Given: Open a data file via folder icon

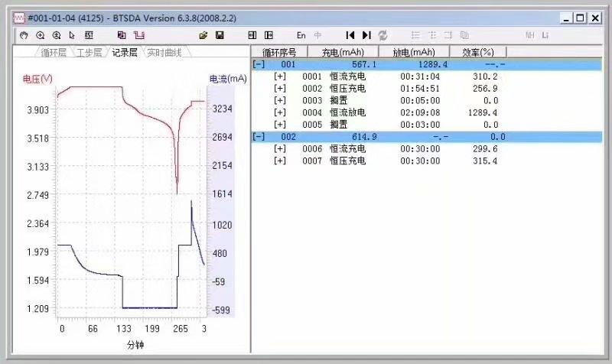Looking at the screenshot, I should pos(203,35).
